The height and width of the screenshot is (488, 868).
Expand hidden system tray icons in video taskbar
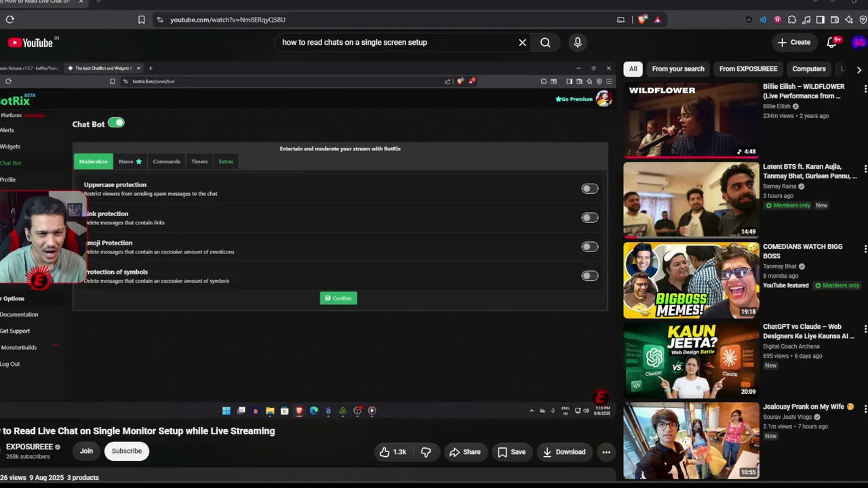point(532,411)
